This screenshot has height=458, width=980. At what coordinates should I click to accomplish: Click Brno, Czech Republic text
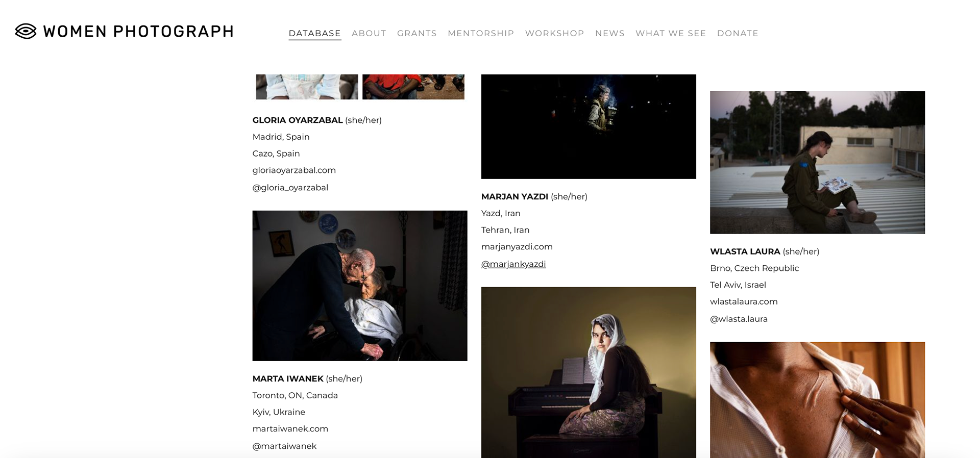click(754, 268)
